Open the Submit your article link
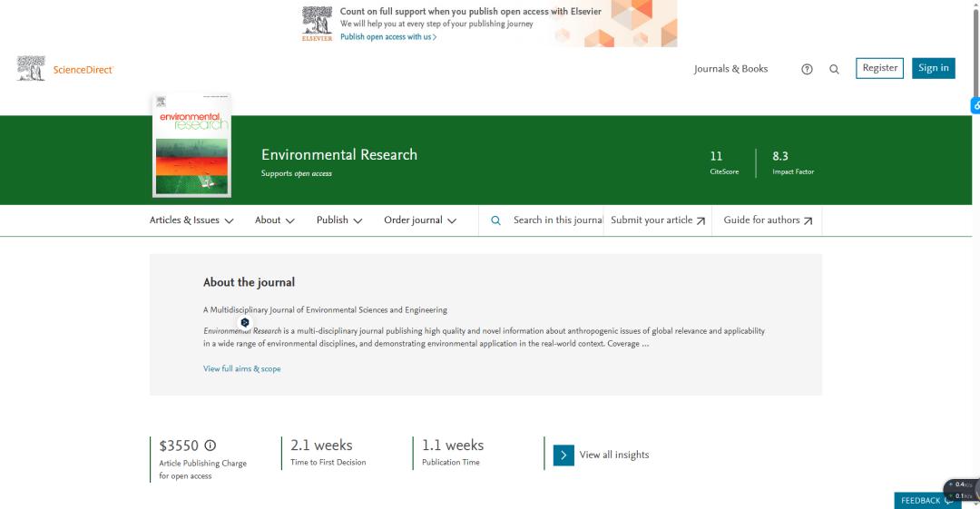Viewport: 980px width, 509px height. click(657, 220)
